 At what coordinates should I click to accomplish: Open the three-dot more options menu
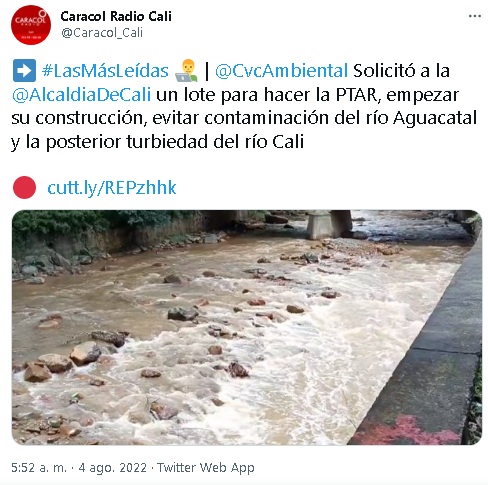click(475, 16)
